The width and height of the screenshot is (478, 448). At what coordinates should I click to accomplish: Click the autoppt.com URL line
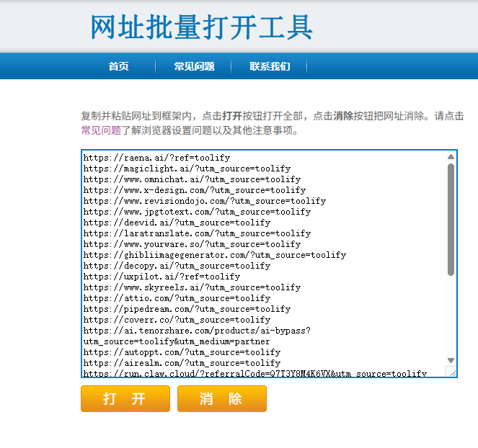tap(182, 352)
